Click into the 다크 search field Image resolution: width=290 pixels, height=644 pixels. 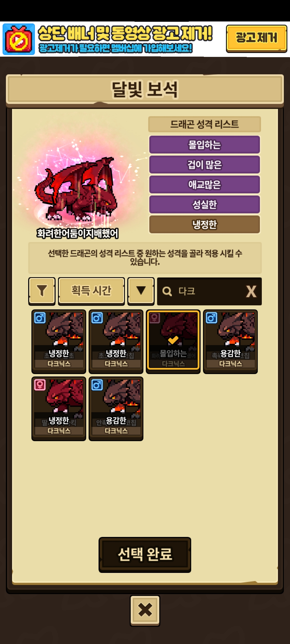209,291
